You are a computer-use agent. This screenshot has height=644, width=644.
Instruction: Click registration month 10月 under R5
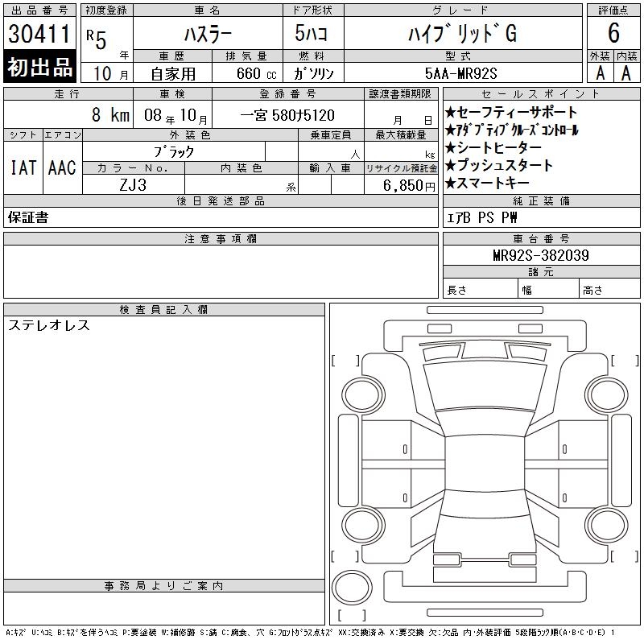point(110,74)
